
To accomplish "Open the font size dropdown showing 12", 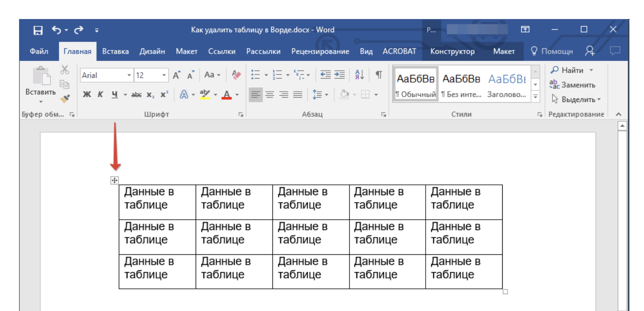I will [x=164, y=75].
